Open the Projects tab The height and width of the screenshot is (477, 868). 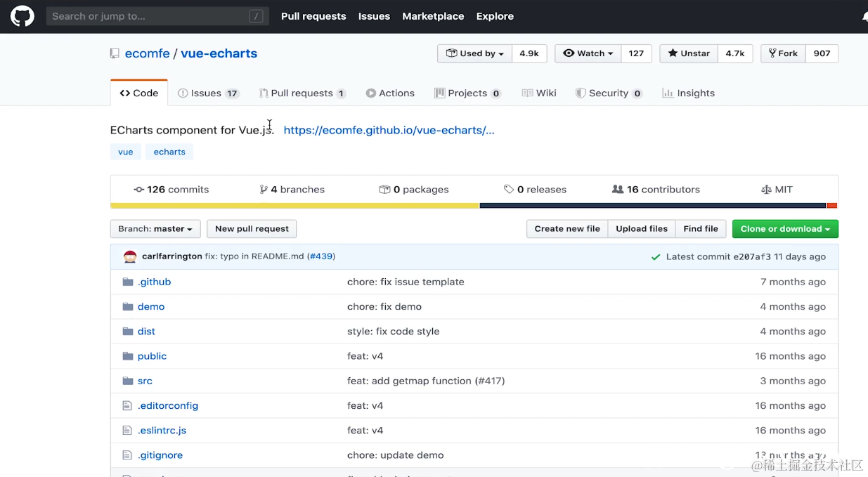point(467,93)
